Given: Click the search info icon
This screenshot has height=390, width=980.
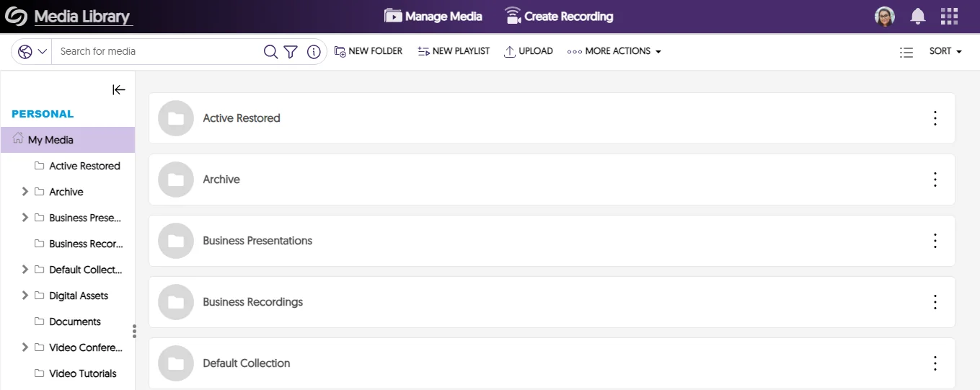Looking at the screenshot, I should click(x=314, y=51).
